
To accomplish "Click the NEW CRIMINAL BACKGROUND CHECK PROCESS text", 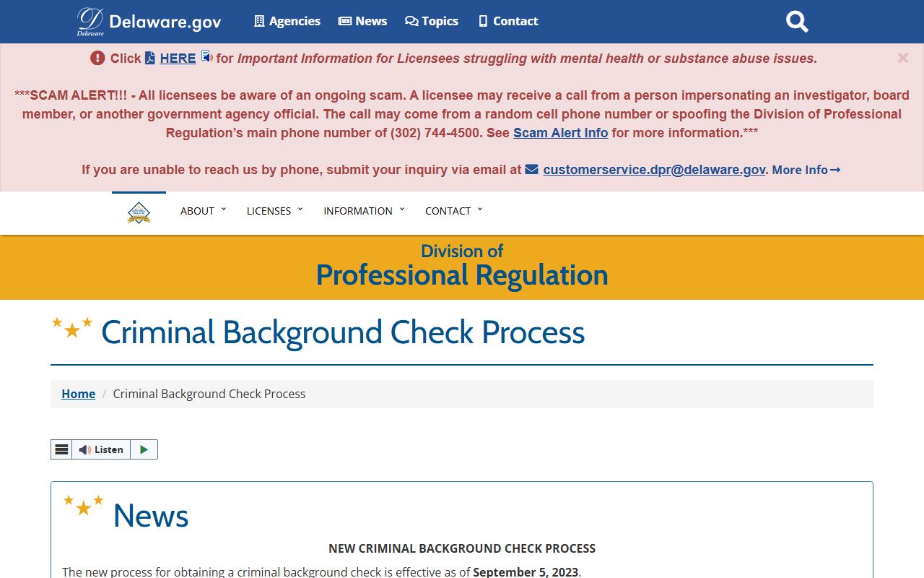I will (x=462, y=548).
